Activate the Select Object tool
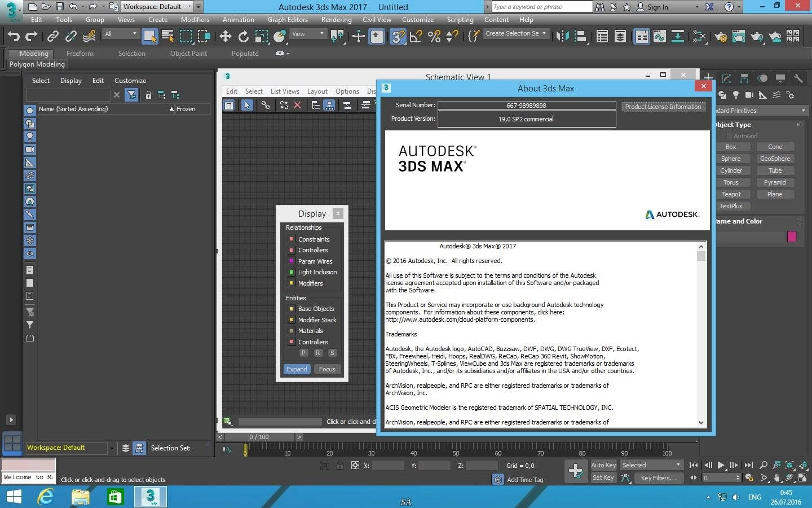This screenshot has height=508, width=812. pyautogui.click(x=149, y=37)
